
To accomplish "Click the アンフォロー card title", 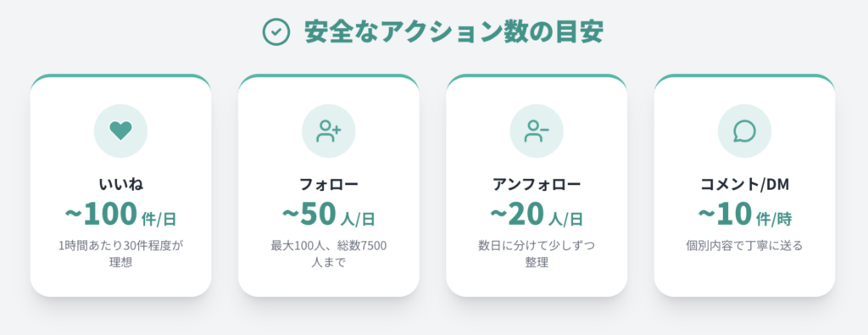I will (537, 184).
